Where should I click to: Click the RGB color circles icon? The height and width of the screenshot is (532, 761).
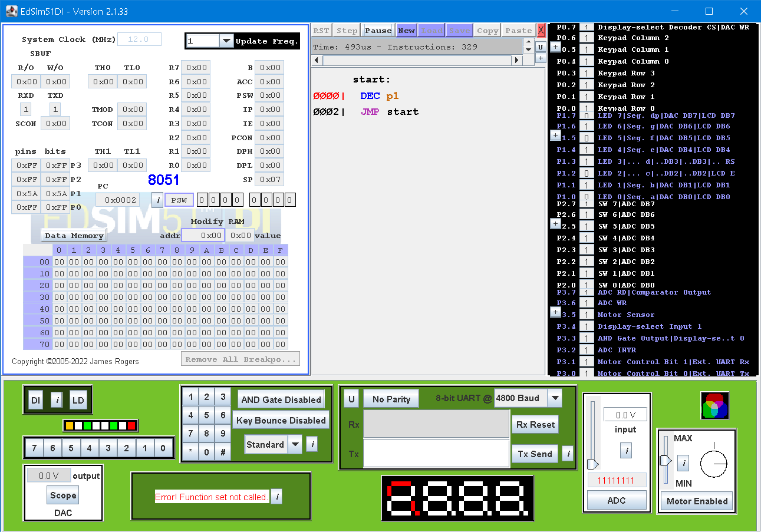(x=714, y=405)
